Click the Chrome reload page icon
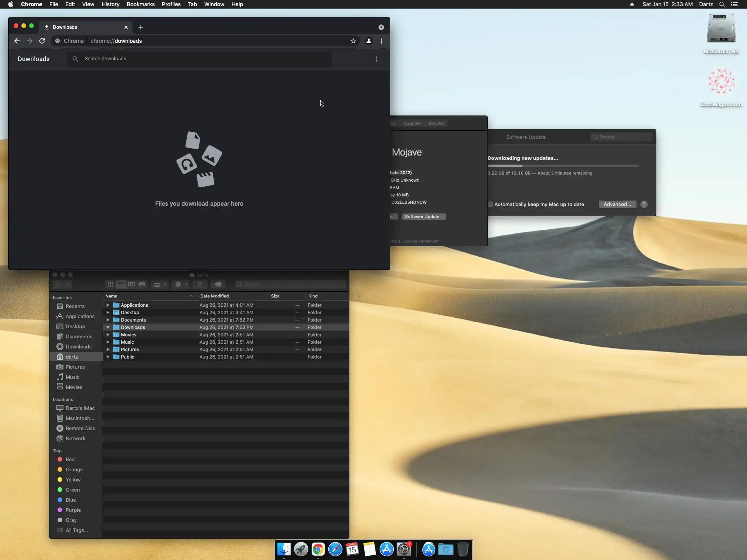The height and width of the screenshot is (560, 747). [x=42, y=41]
